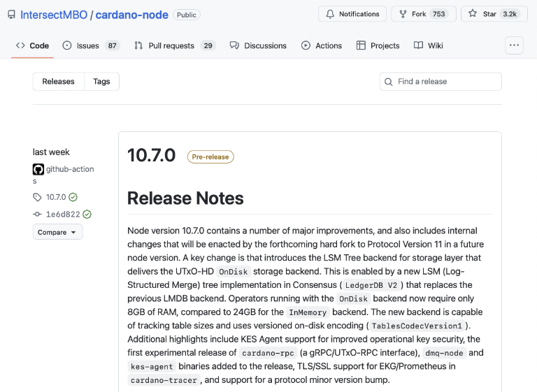Viewport: 537px width, 392px height.
Task: Click the verified checkmark beside commit 1e6d822
Action: (x=87, y=215)
